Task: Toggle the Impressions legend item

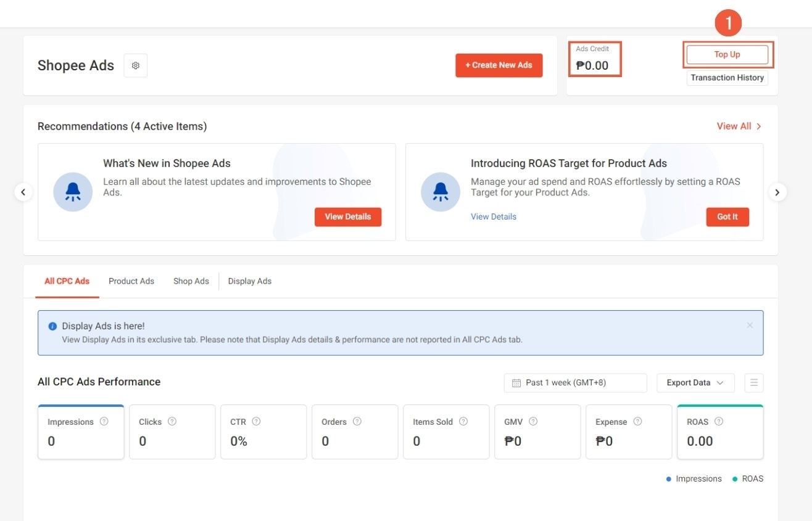Action: 694,479
